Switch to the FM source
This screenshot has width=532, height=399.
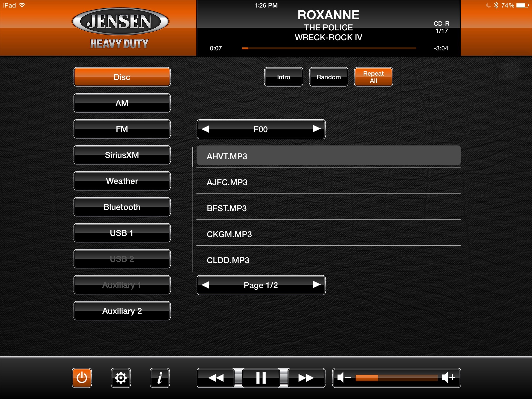122,129
